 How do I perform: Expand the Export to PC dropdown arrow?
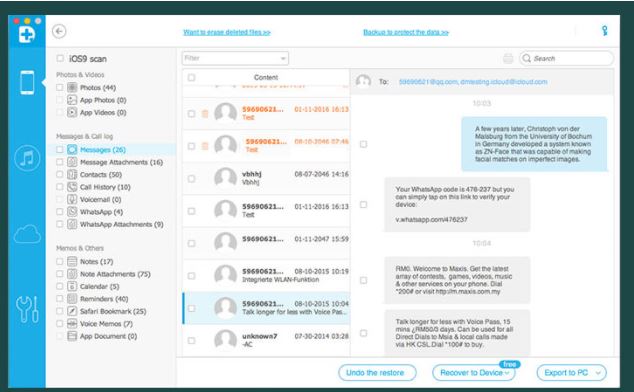pyautogui.click(x=598, y=373)
